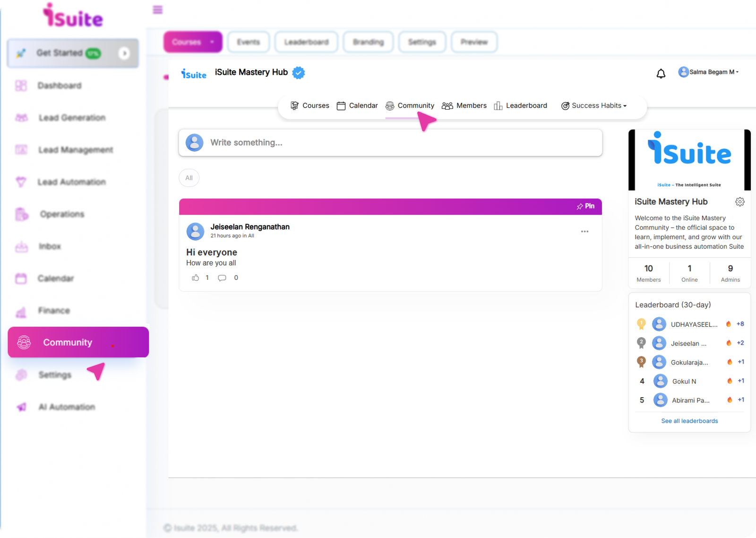Open the Calendar tab in hub
Image resolution: width=756 pixels, height=538 pixels.
[357, 105]
